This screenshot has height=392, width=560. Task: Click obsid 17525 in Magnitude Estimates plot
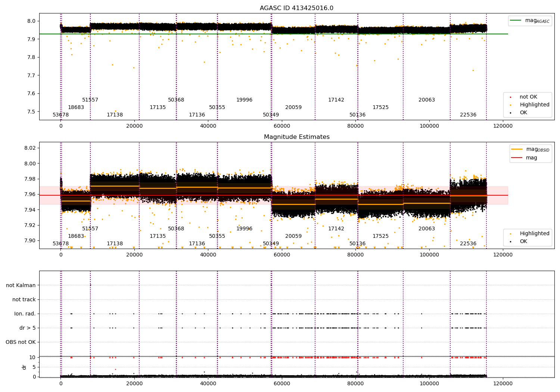[x=380, y=236]
